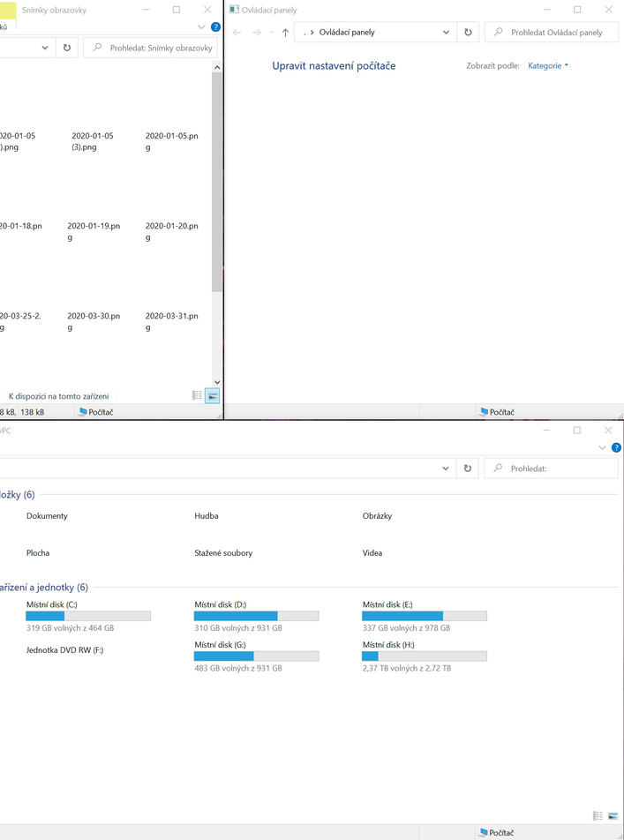Select file 2020-01-20.png
This screenshot has width=624, height=840.
(171, 231)
